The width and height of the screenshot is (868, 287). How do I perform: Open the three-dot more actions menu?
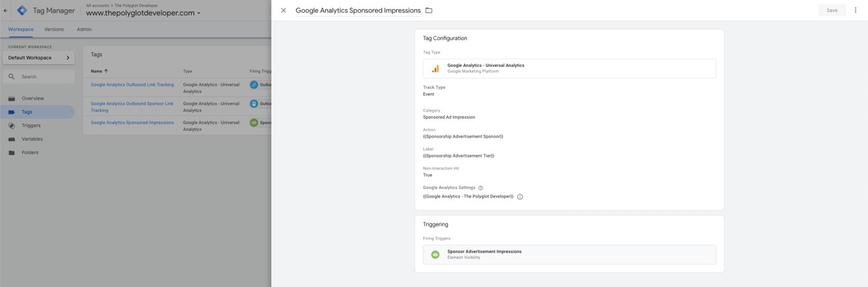855,11
